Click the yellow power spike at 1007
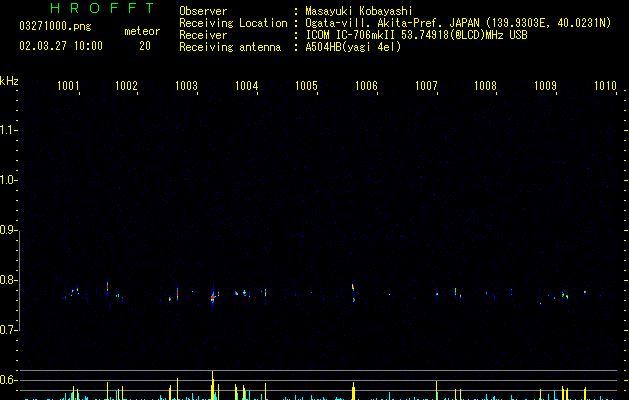This screenshot has width=629, height=400. [x=436, y=390]
